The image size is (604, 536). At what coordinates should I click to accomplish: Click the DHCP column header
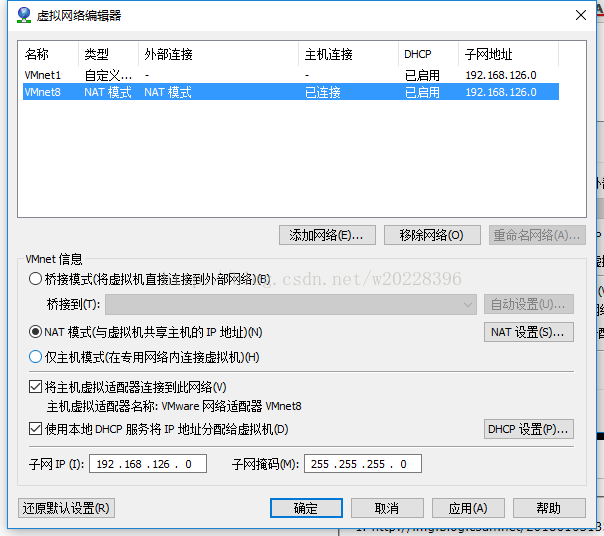tap(428, 54)
